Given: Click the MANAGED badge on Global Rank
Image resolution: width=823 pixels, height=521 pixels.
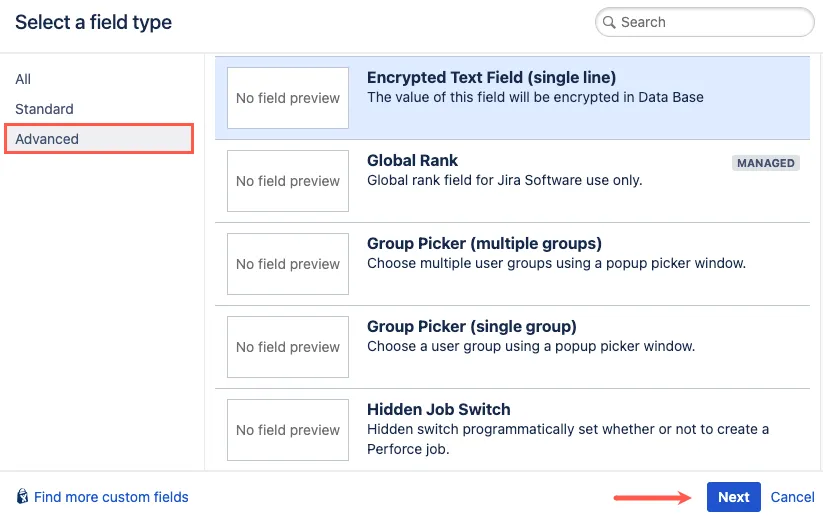Looking at the screenshot, I should point(765,163).
